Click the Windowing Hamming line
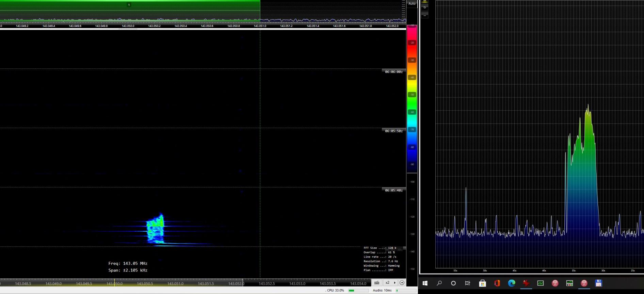644x294 pixels. 382,266
